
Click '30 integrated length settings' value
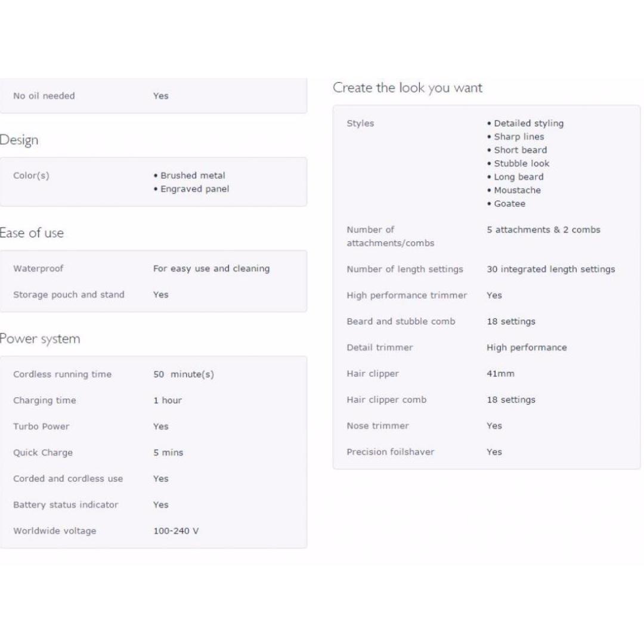point(551,270)
